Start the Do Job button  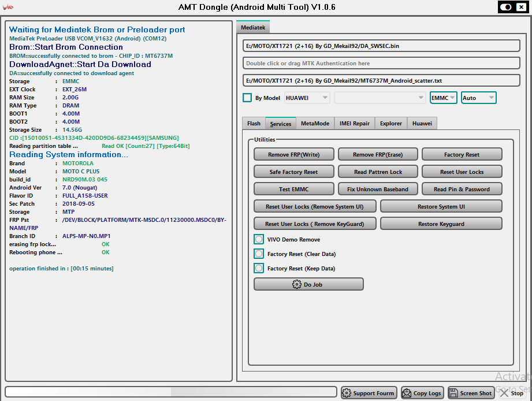coord(309,284)
